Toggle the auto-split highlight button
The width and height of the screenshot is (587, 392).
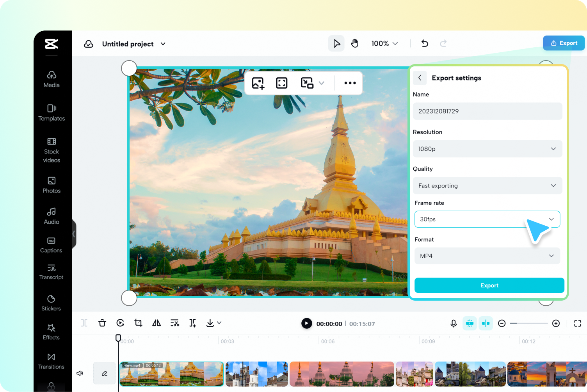[470, 323]
